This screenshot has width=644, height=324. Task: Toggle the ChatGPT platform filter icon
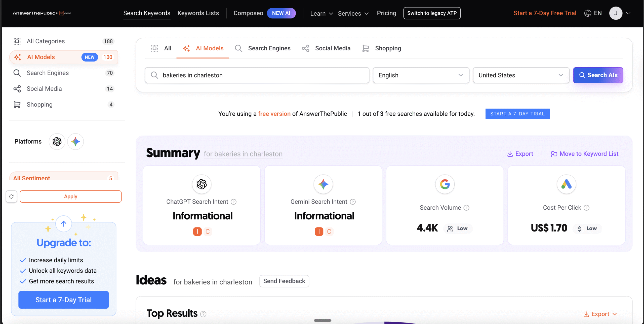[57, 142]
